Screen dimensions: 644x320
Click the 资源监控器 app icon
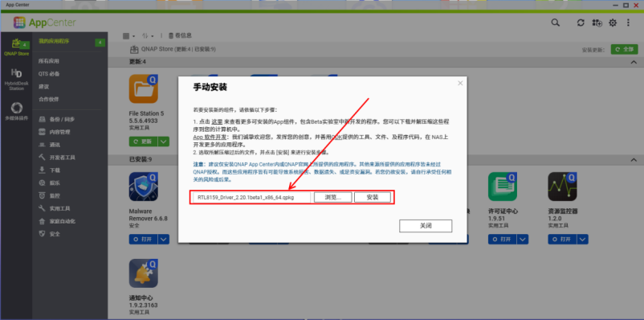point(562,187)
